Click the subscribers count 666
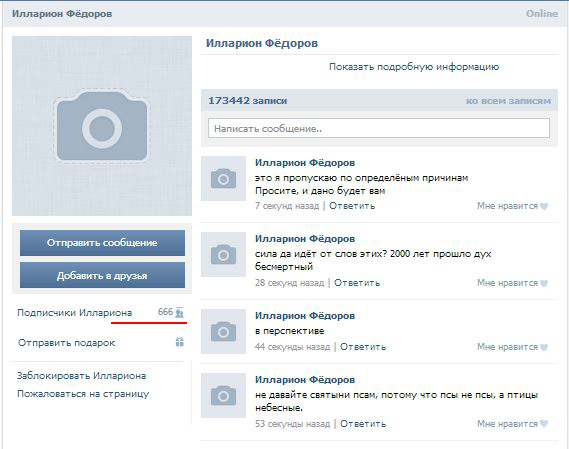 coord(165,312)
